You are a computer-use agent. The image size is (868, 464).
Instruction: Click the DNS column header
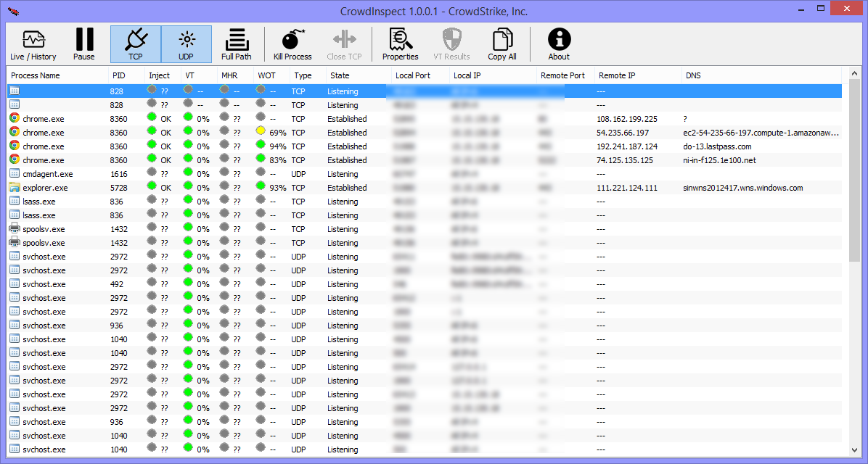[x=693, y=75]
